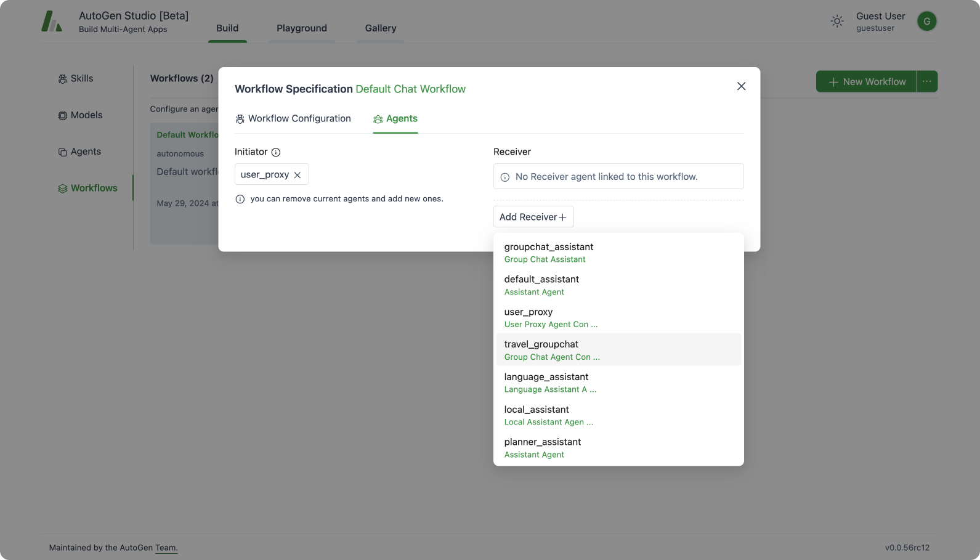This screenshot has width=980, height=560.
Task: Select the Agents tab in dialog
Action: pos(395,118)
